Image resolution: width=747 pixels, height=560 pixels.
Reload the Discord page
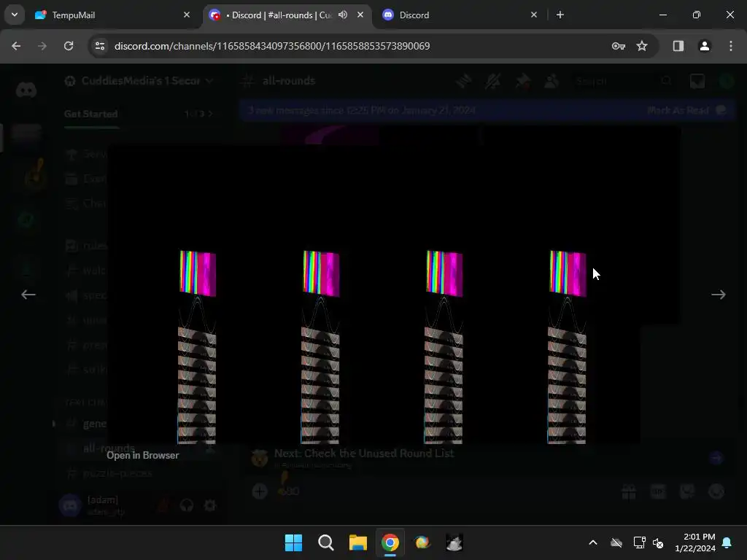tap(69, 46)
